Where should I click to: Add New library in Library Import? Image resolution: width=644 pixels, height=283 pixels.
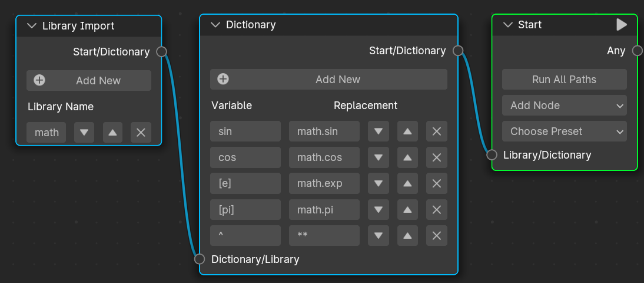click(89, 80)
